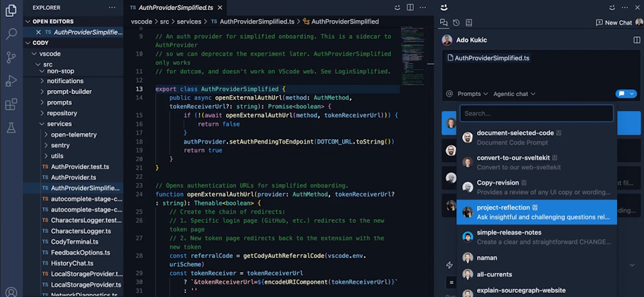
Task: Open the Agentic chat model dropdown
Action: 515,94
